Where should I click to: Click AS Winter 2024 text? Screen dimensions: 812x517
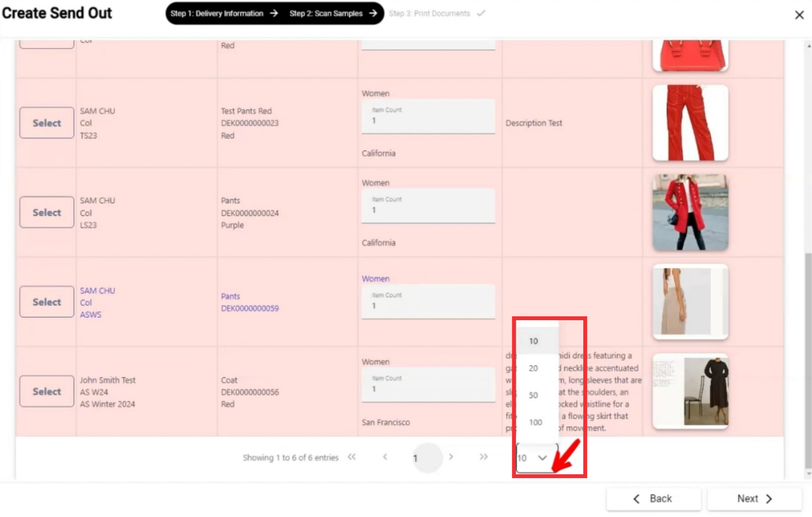(x=107, y=404)
